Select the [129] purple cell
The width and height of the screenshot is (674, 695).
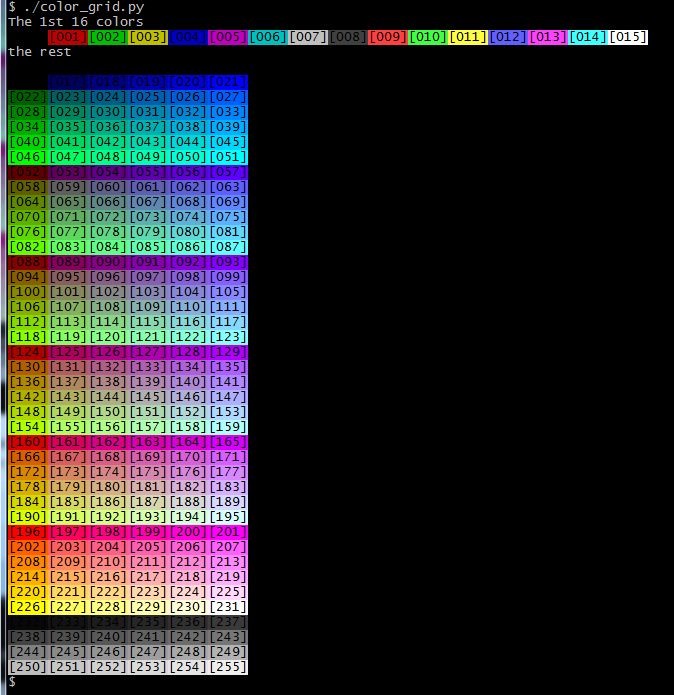[228, 352]
